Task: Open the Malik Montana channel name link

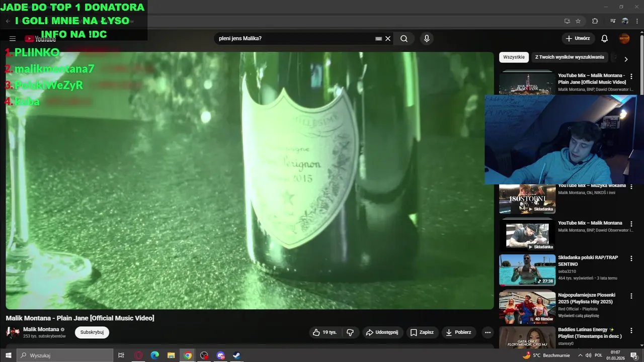Action: coord(41,329)
